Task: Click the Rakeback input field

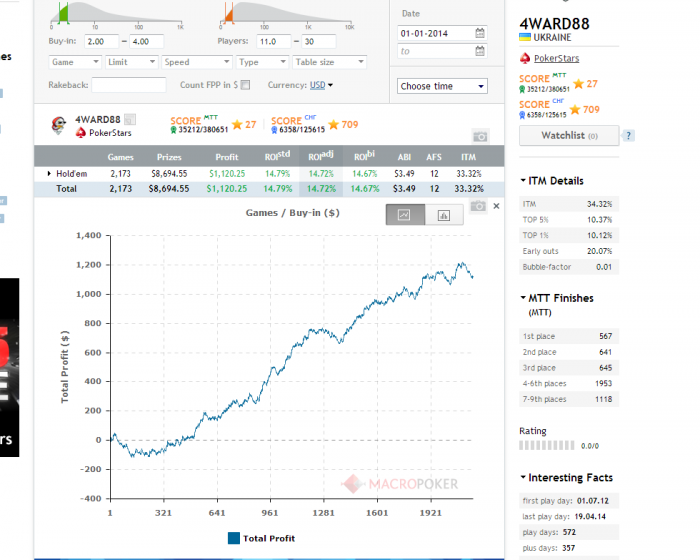Action: tap(129, 85)
